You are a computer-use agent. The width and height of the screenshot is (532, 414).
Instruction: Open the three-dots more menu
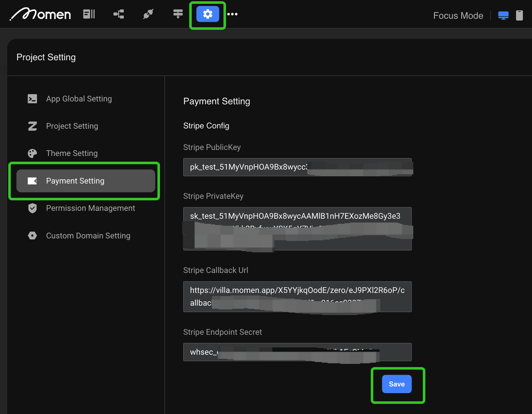click(x=232, y=14)
